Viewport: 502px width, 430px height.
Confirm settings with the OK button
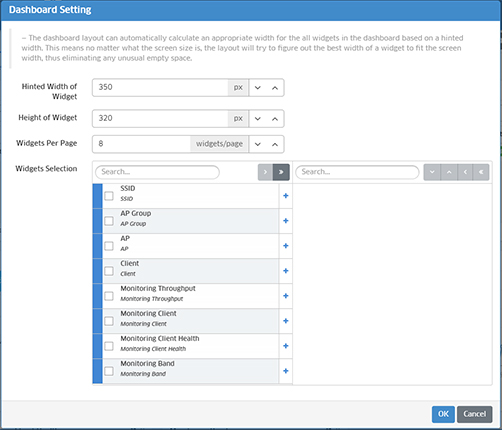coord(443,414)
